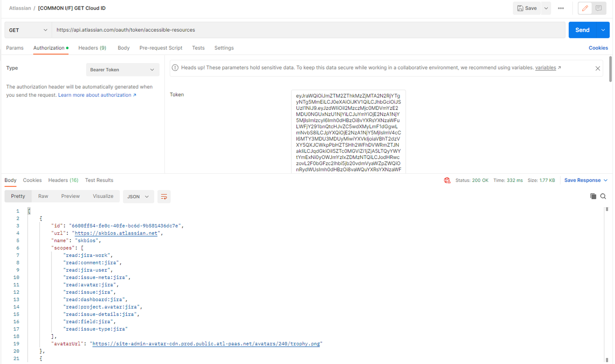Search the response with magnifier icon
615x364 pixels.
tap(603, 196)
